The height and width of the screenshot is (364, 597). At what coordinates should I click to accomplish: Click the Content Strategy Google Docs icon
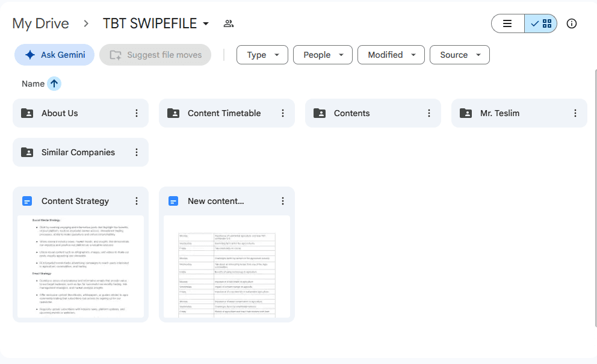(27, 201)
